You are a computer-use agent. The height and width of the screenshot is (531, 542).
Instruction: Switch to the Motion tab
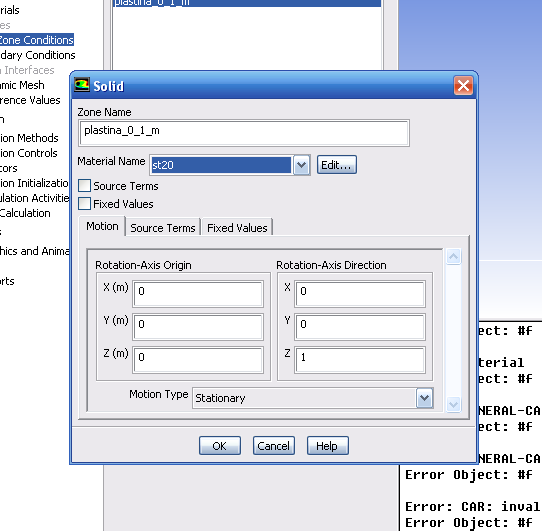click(102, 226)
